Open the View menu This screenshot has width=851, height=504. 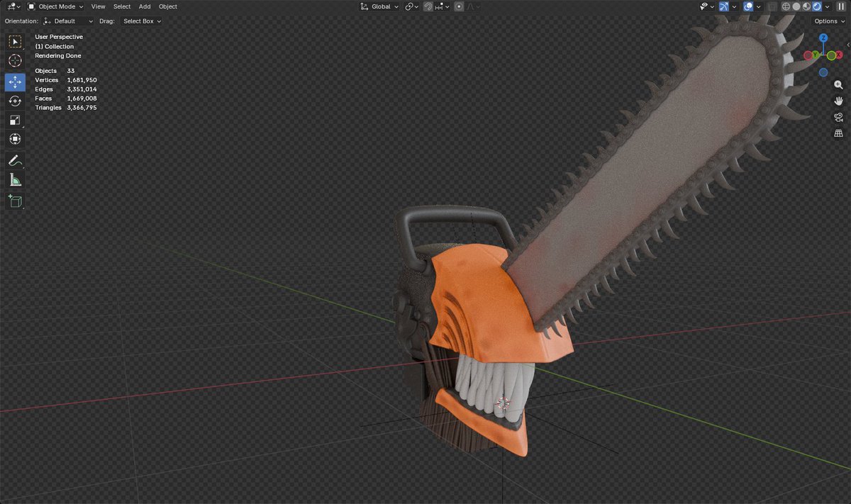pos(98,6)
